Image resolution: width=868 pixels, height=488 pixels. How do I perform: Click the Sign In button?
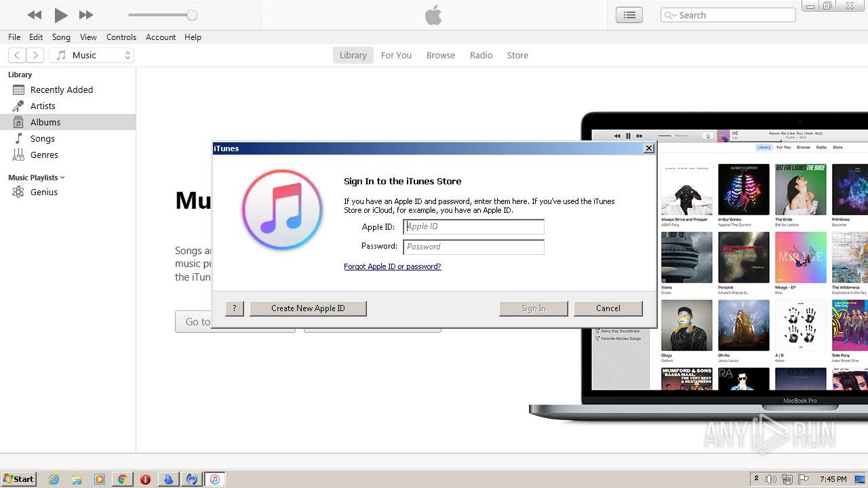click(x=534, y=308)
